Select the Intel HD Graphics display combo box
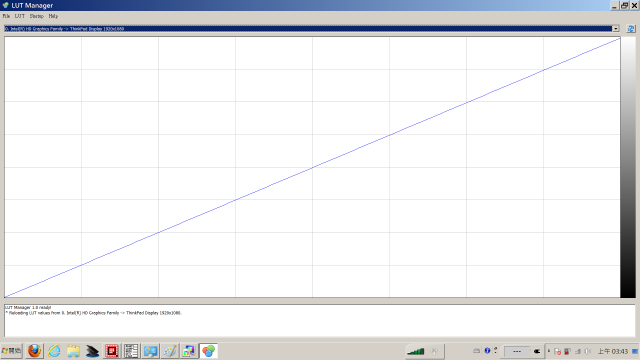Viewport: 640px width, 360px height. (312, 29)
